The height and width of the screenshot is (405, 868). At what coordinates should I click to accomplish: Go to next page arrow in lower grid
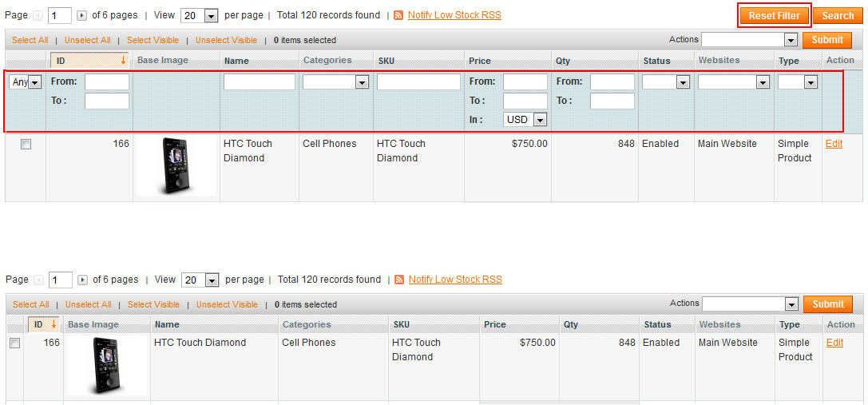click(x=82, y=280)
